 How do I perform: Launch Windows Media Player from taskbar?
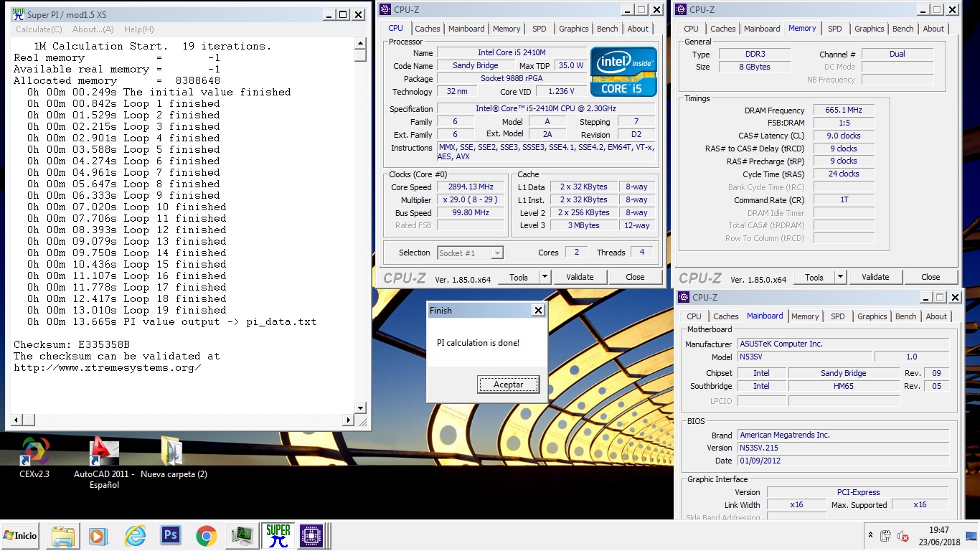(x=98, y=536)
